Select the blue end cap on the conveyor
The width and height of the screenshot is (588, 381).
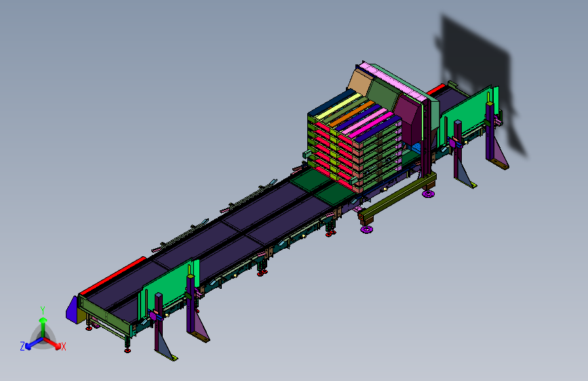(x=72, y=310)
